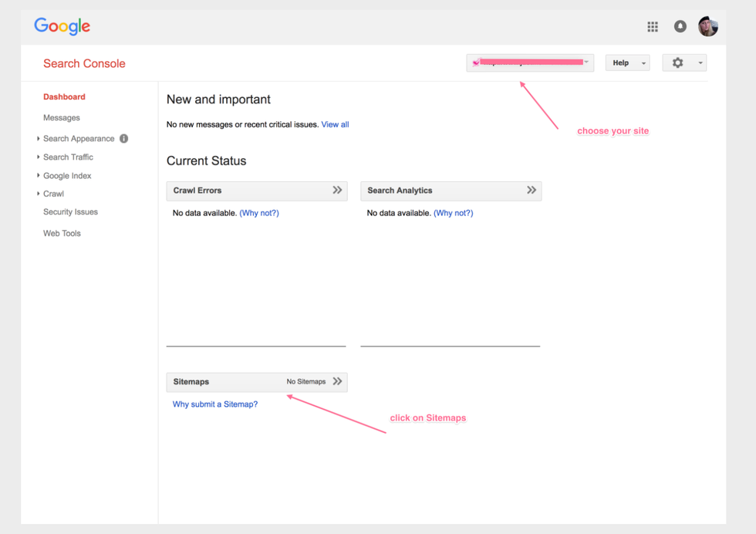Click the Search Analytics header label

[400, 191]
